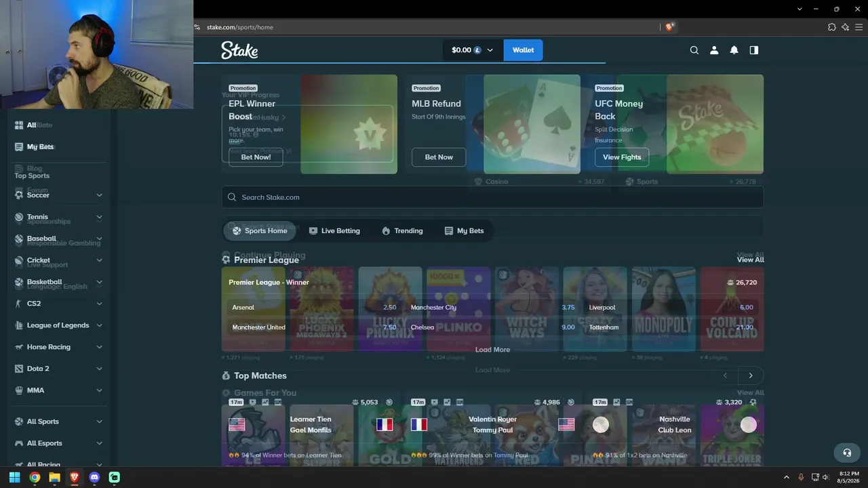868x488 pixels.
Task: Click the microphone icon in system tray
Action: 801,477
